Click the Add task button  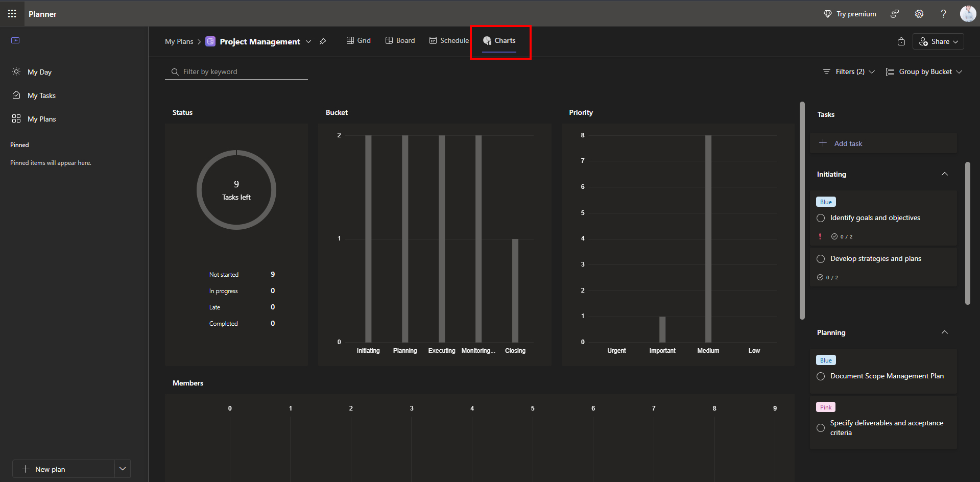coord(883,143)
